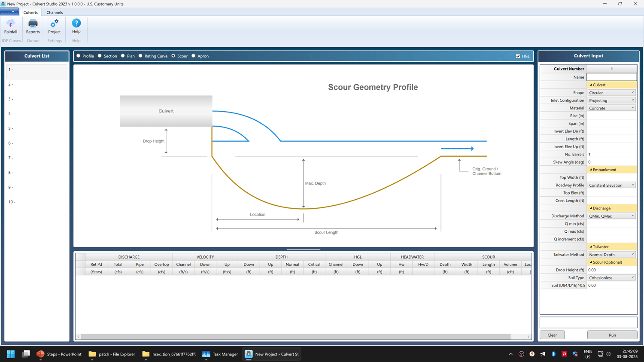This screenshot has width=644, height=362.
Task: Open Windows Security shield tray icon
Action: (x=575, y=354)
